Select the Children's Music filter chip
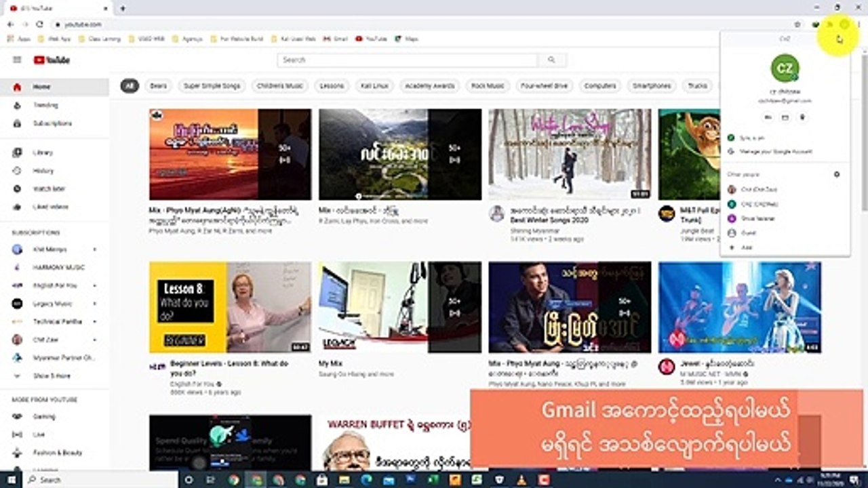Image resolution: width=868 pixels, height=488 pixels. tap(279, 86)
